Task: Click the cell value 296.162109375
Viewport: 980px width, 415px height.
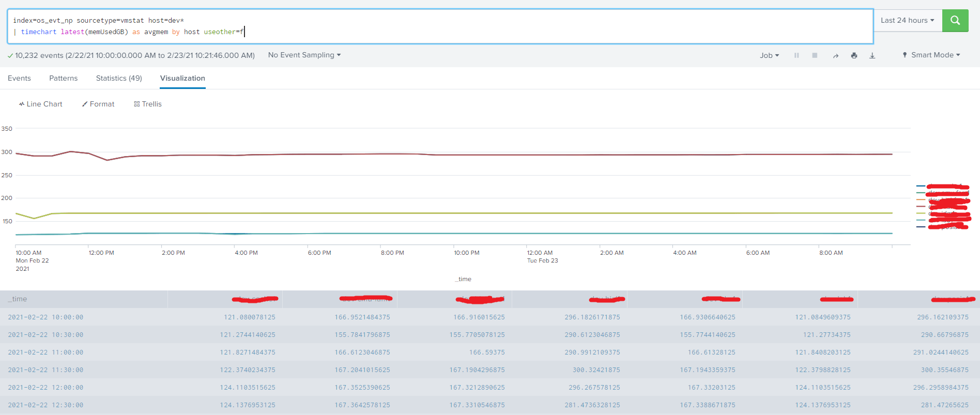Action: [x=943, y=317]
